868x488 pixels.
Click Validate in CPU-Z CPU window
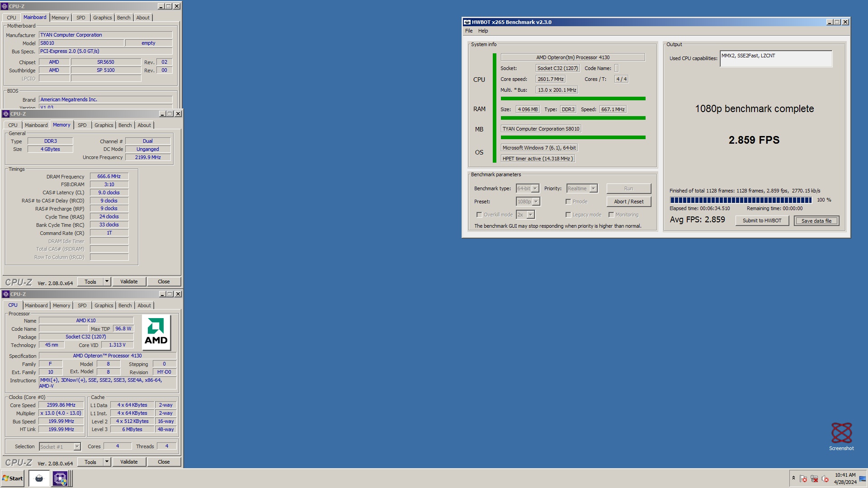[x=129, y=462]
